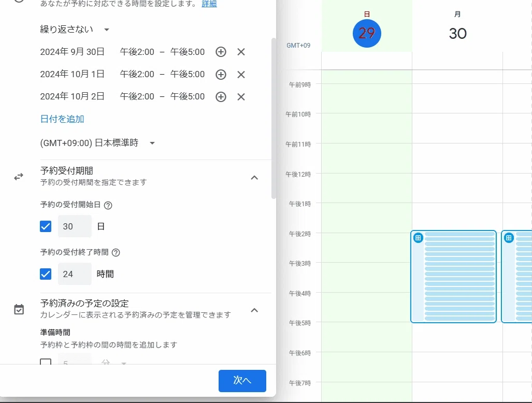Click the 予約済みの予定の設定 heading
The height and width of the screenshot is (403, 532).
click(84, 303)
